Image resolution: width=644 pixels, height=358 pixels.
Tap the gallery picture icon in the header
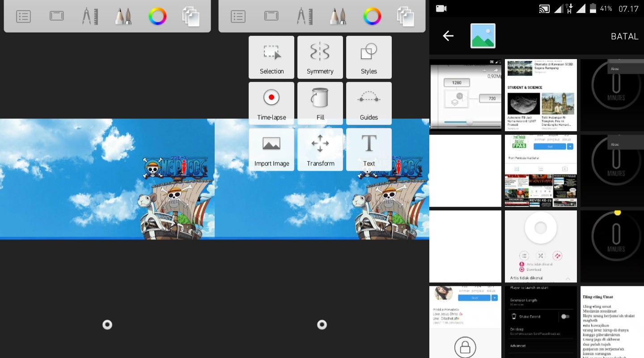(x=483, y=36)
